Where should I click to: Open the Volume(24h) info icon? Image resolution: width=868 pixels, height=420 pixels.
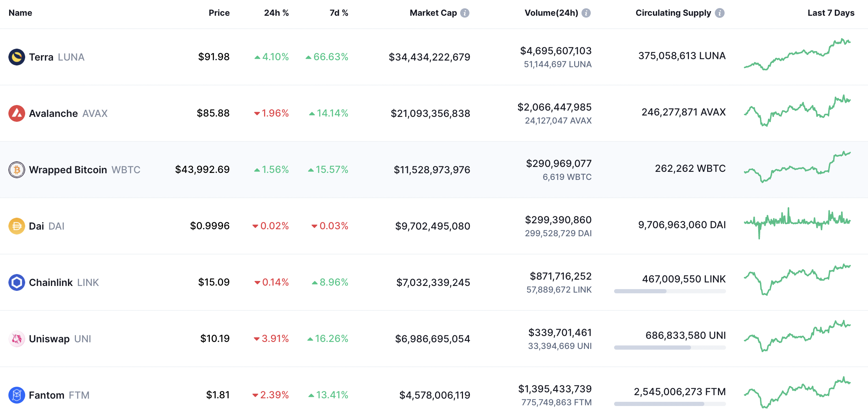[x=586, y=13]
